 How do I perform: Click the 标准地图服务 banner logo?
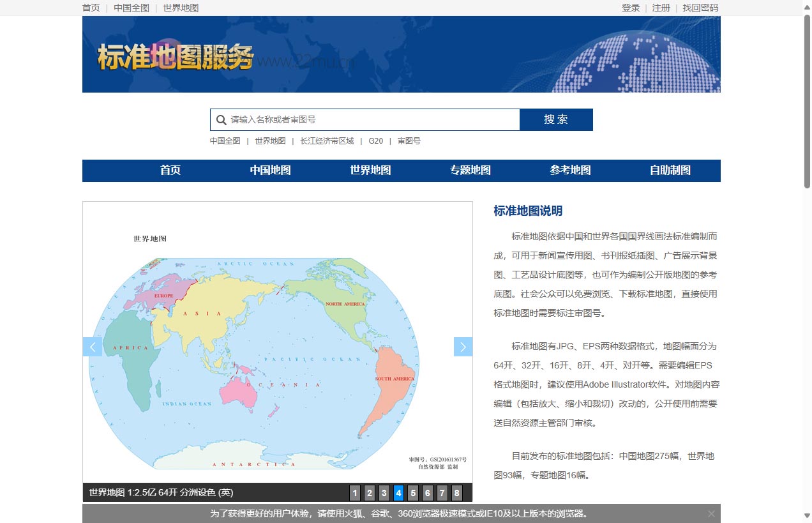point(175,54)
